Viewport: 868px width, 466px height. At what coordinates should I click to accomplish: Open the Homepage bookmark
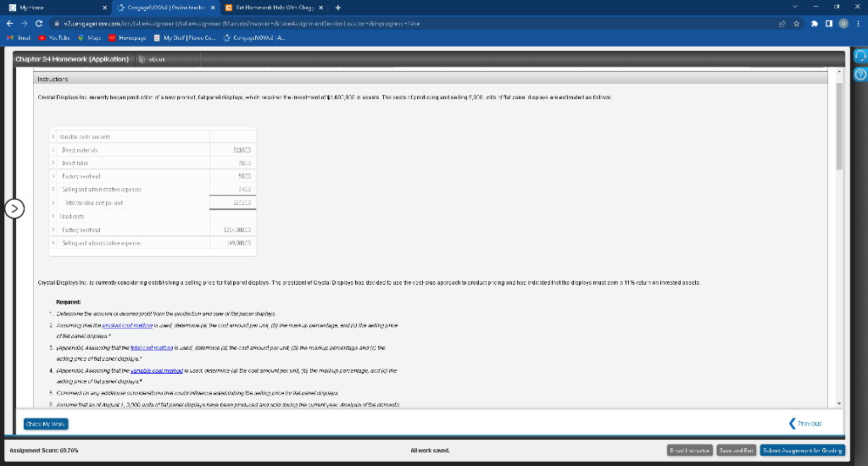pos(128,38)
